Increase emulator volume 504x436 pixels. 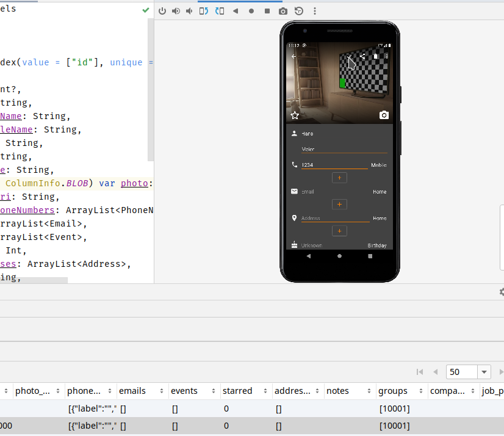pos(176,11)
